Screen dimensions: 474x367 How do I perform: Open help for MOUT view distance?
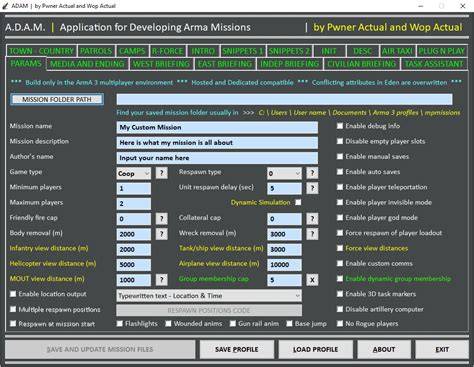click(162, 280)
